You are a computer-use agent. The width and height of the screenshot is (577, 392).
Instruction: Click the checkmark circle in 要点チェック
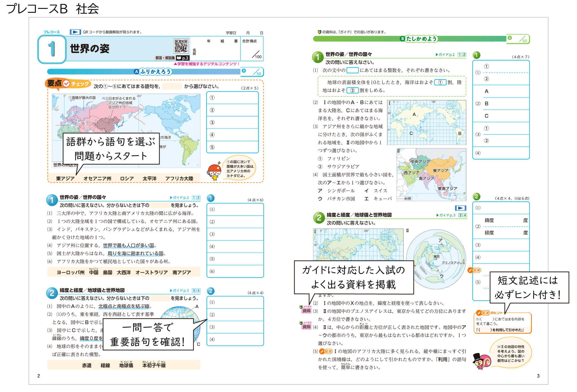pyautogui.click(x=66, y=84)
